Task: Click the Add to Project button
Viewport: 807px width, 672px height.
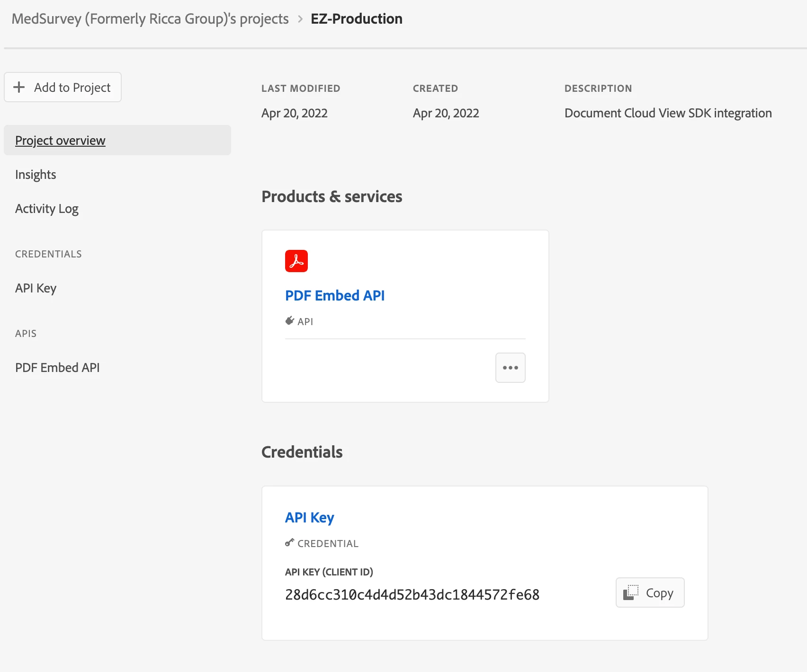Action: (x=63, y=87)
